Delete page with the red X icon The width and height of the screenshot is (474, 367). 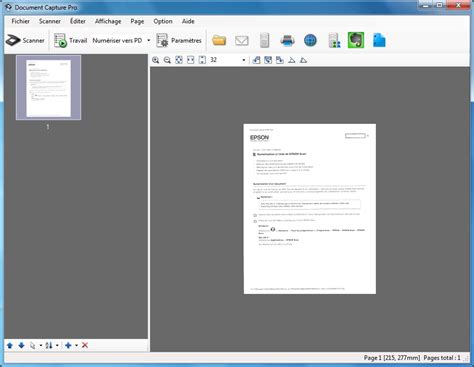(85, 345)
